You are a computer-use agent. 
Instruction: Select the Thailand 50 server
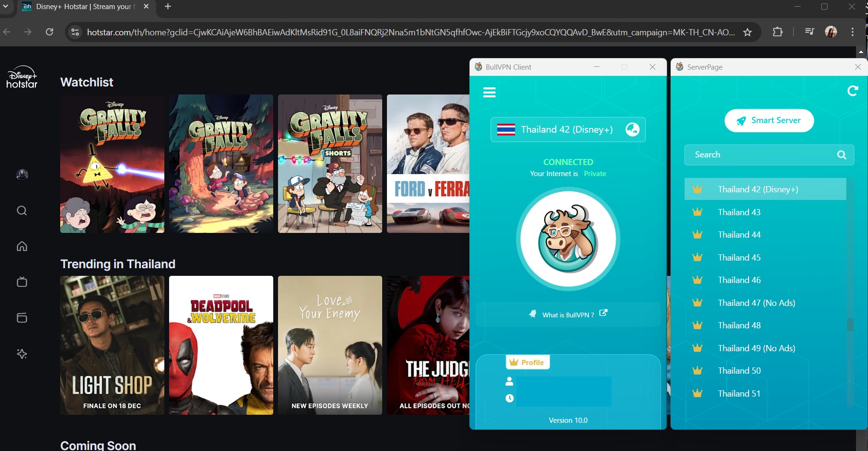click(x=765, y=370)
